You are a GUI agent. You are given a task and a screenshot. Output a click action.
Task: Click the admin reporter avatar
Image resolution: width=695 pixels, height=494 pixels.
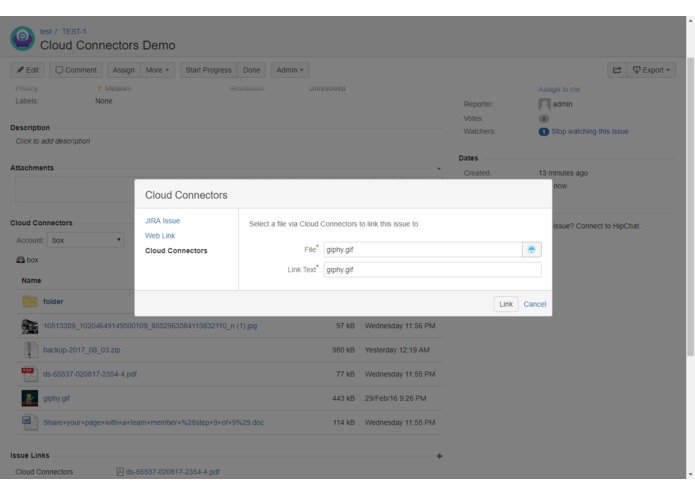[544, 104]
